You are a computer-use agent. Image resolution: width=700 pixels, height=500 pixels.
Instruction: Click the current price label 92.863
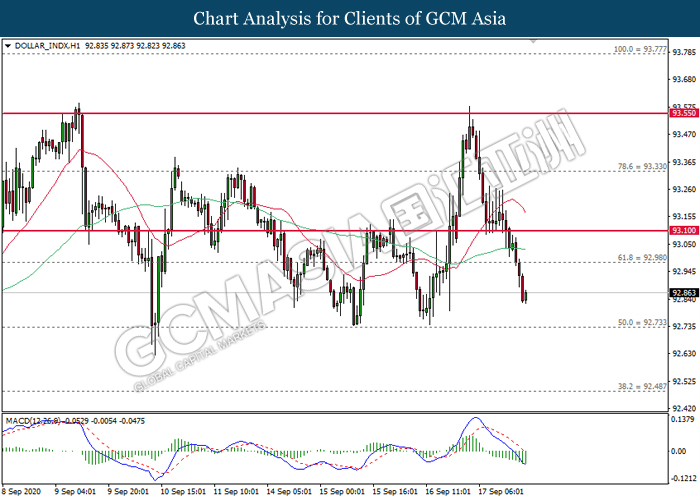[x=684, y=293]
